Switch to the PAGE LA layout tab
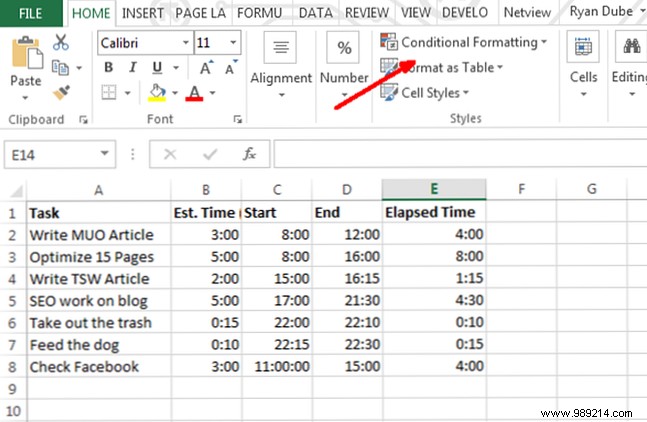 click(200, 13)
